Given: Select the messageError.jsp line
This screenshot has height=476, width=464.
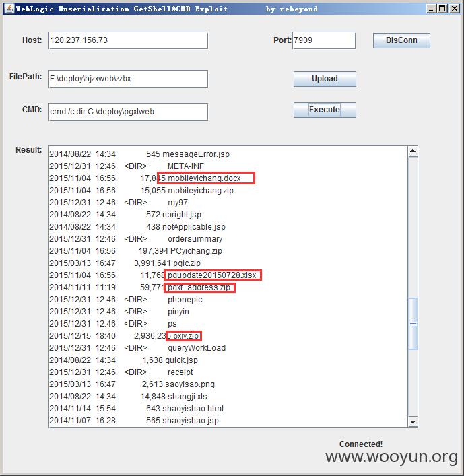Looking at the screenshot, I should pyautogui.click(x=139, y=154).
